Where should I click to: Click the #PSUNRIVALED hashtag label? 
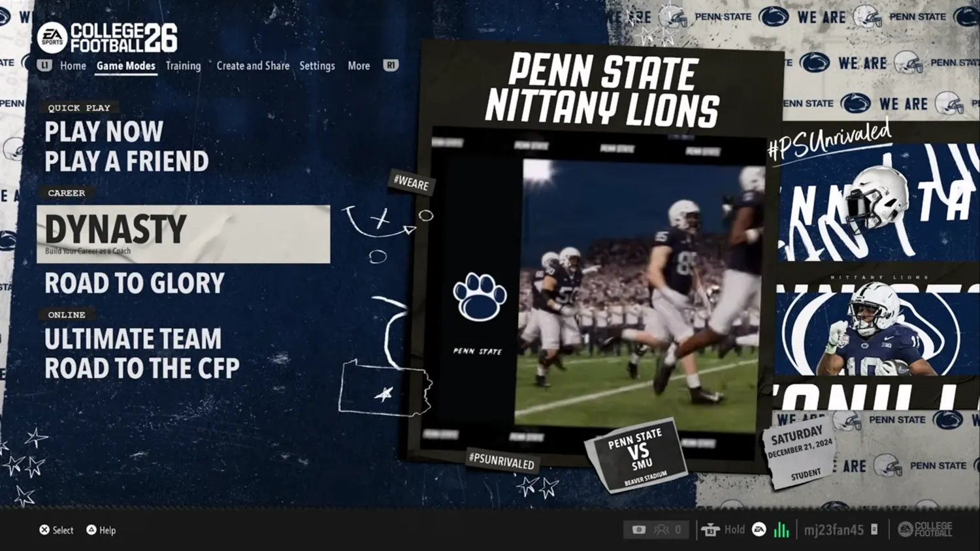click(x=502, y=462)
